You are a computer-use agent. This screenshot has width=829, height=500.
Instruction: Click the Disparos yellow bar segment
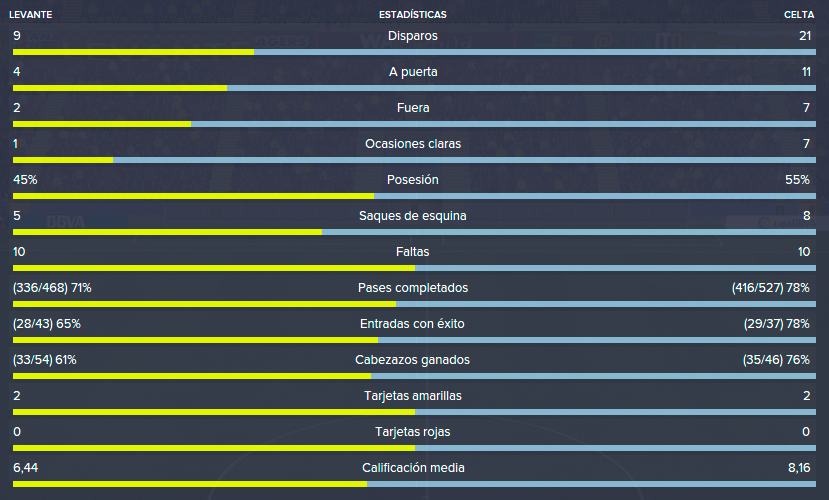(133, 52)
